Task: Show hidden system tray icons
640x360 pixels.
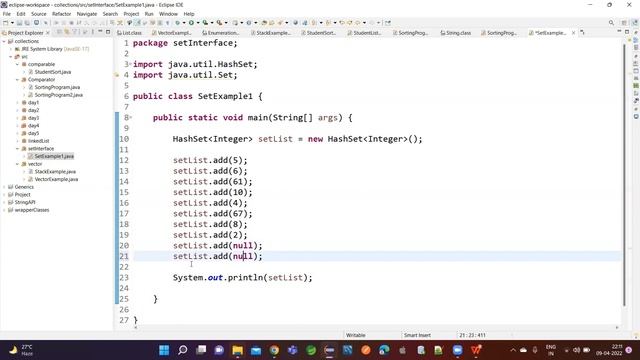Action: pyautogui.click(x=513, y=350)
